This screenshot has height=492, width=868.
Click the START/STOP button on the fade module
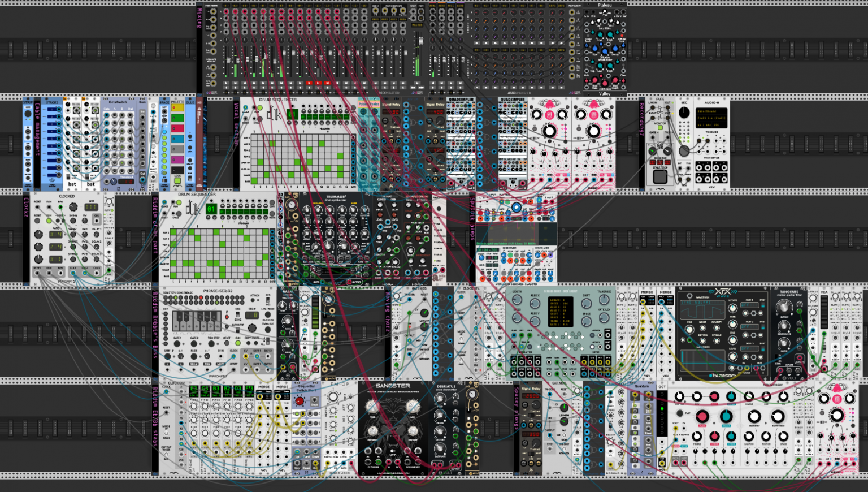(x=660, y=176)
